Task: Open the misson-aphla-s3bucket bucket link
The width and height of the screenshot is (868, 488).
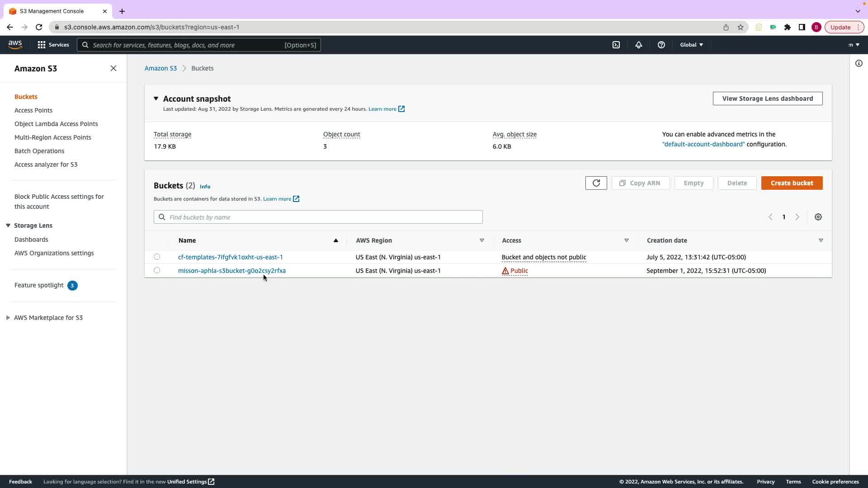Action: coord(231,271)
